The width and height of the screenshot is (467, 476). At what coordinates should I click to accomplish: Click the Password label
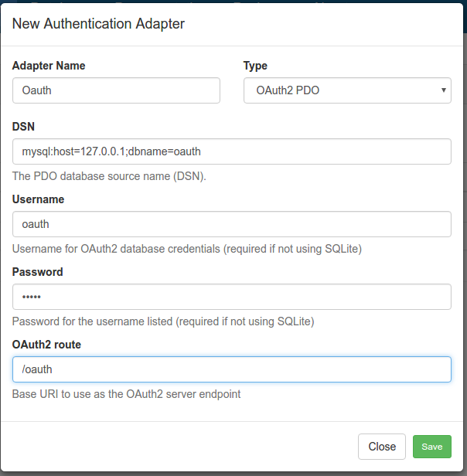(38, 272)
